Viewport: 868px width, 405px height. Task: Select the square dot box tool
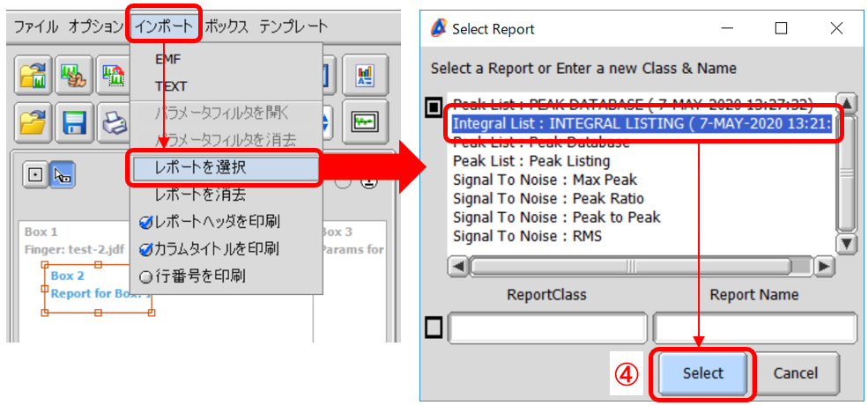pos(35,176)
